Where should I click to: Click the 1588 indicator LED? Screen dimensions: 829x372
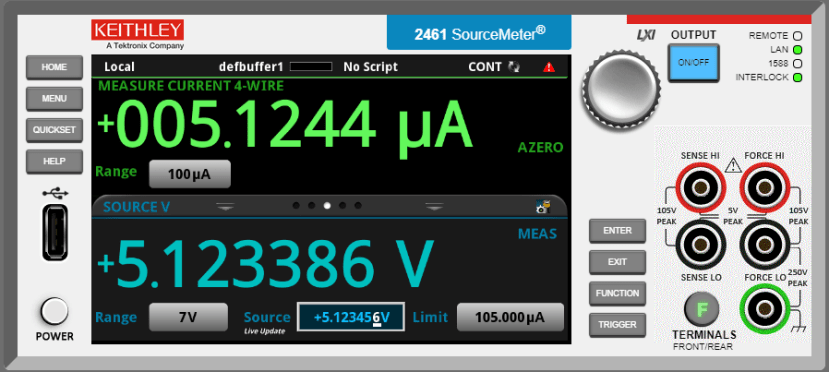797,63
